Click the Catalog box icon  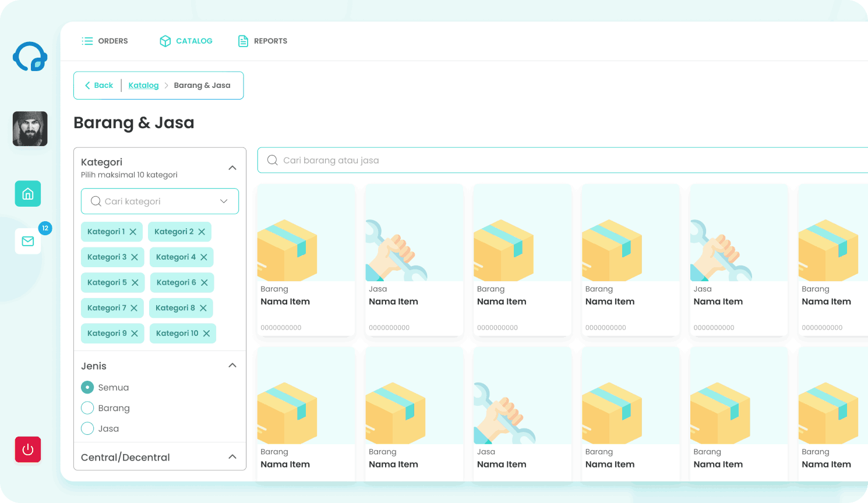click(x=165, y=41)
